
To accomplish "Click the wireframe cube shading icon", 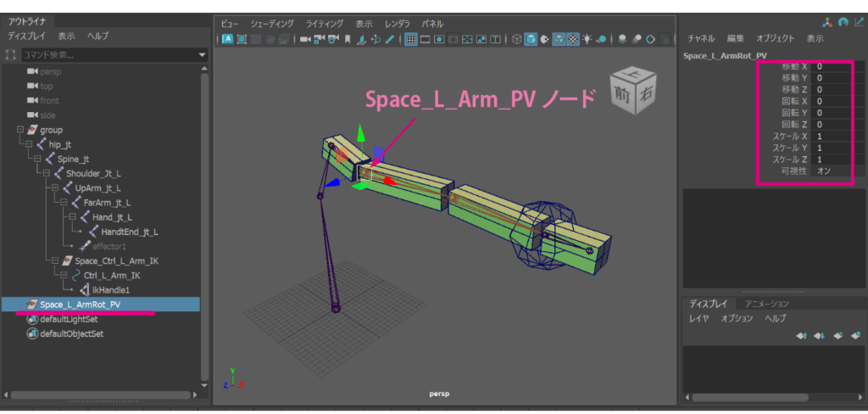I will (516, 39).
